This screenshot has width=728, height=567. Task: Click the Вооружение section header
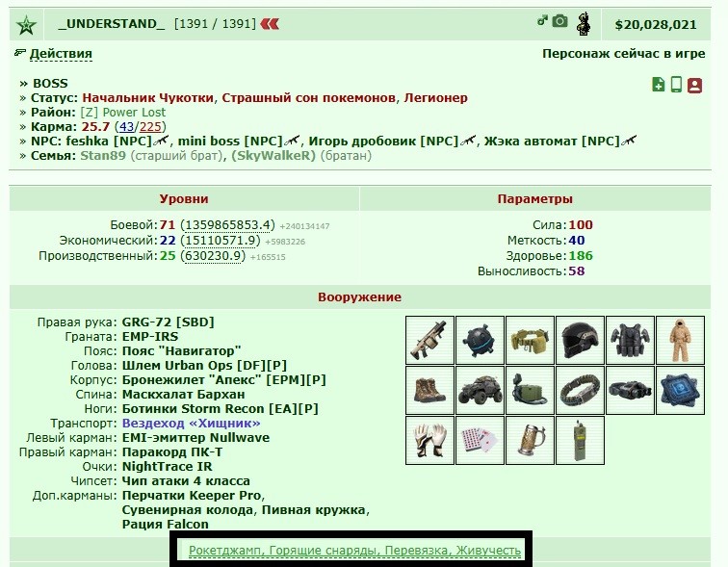(x=359, y=296)
